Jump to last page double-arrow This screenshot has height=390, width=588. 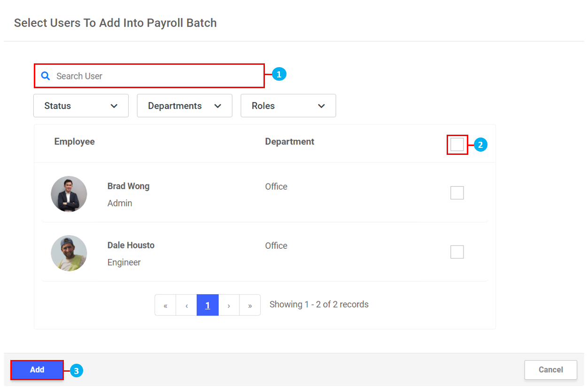point(250,306)
